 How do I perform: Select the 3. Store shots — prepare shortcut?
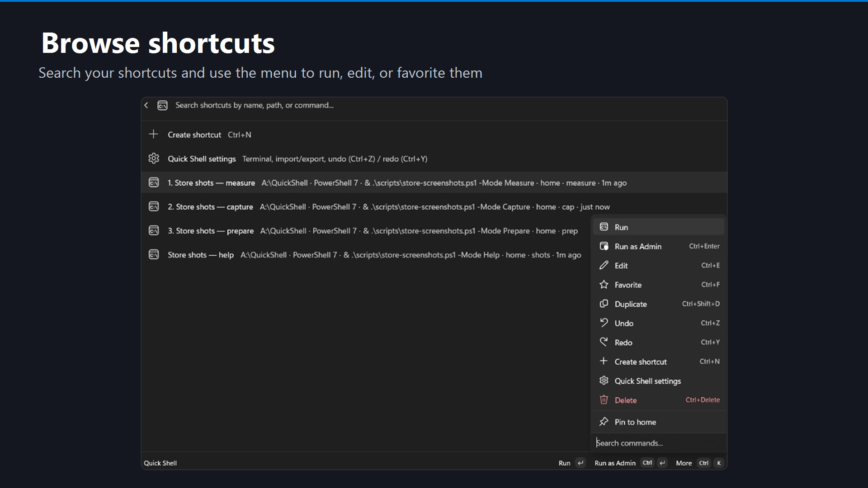pyautogui.click(x=366, y=230)
